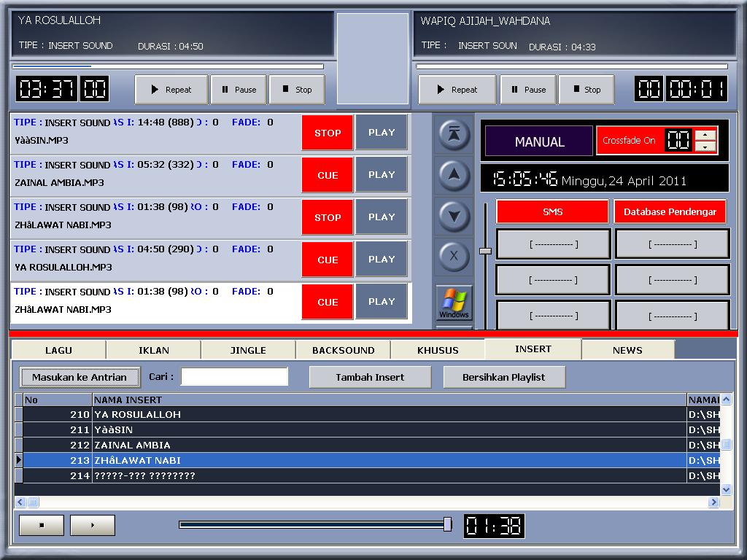Remove selected track using the X icon
This screenshot has height=560, width=747.
pos(453,256)
